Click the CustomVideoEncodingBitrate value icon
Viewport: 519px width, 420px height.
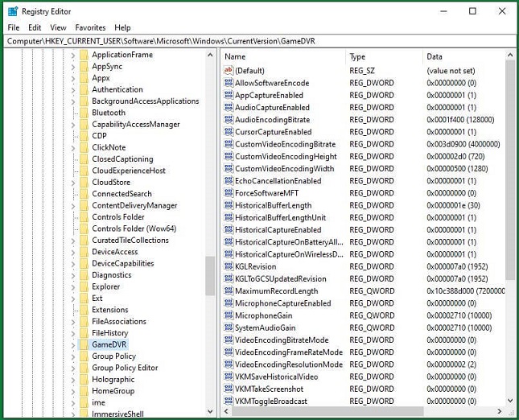229,144
